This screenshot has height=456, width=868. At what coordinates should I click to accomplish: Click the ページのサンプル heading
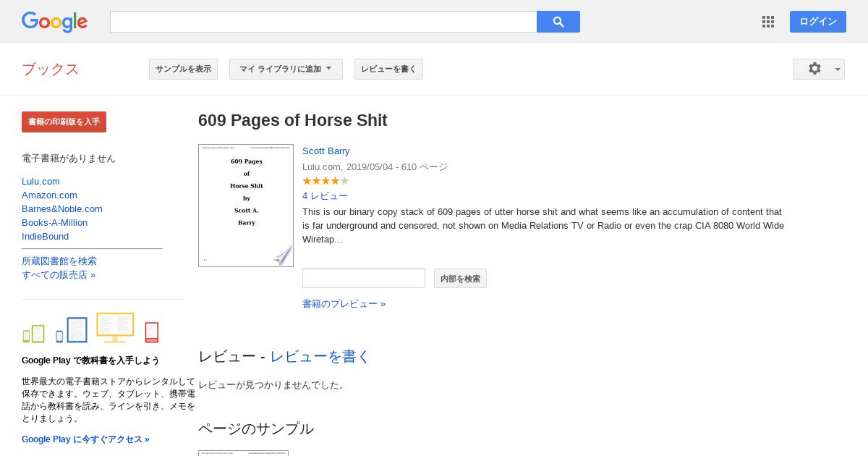pyautogui.click(x=256, y=428)
